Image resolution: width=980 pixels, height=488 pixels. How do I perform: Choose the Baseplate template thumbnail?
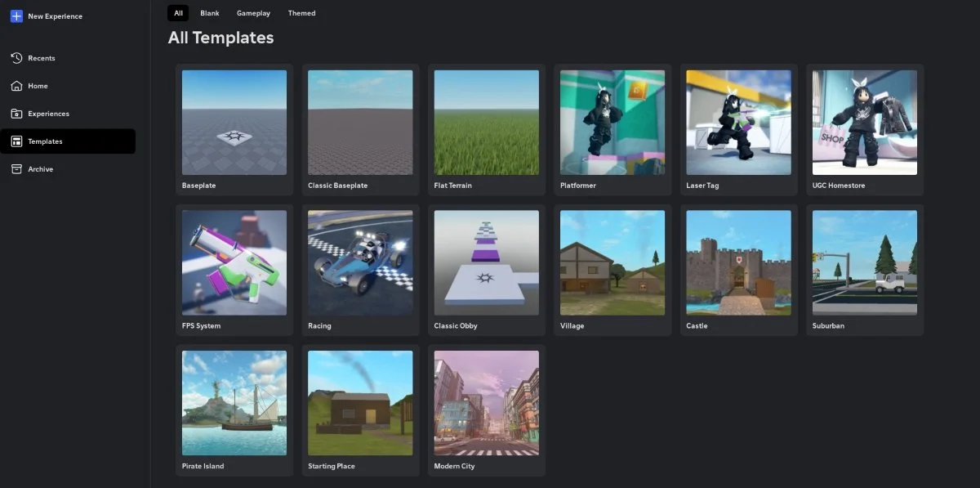pyautogui.click(x=234, y=123)
